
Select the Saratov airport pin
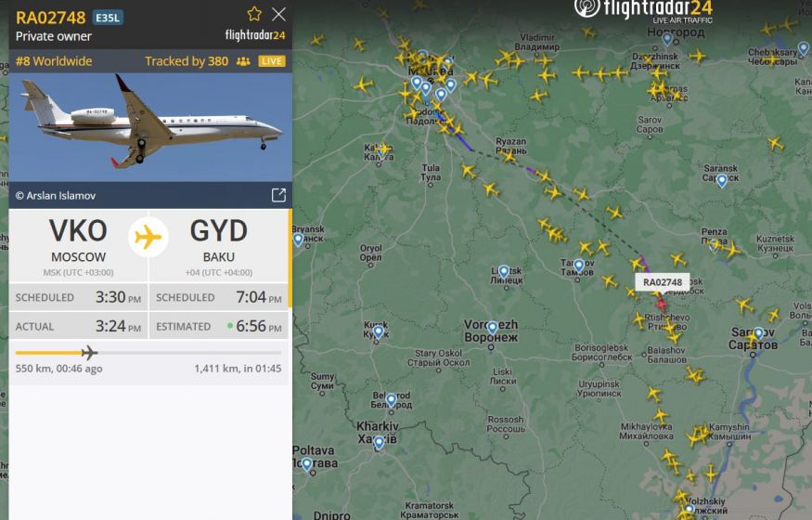[x=759, y=333]
